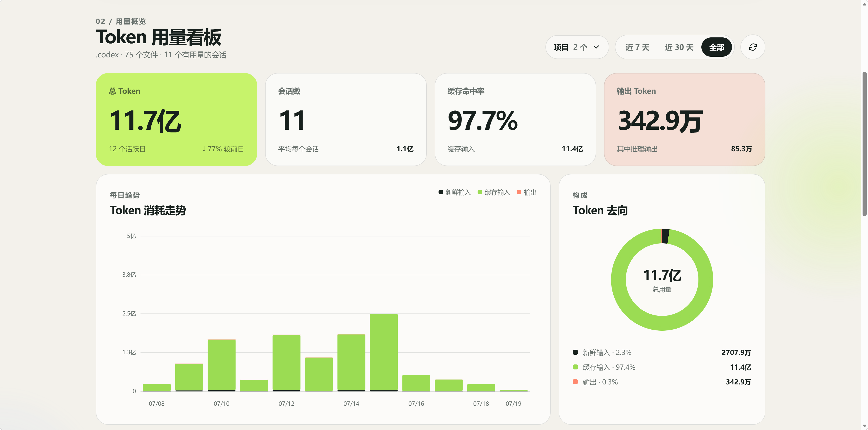Click the 缓存命中率 97.7% card
The height and width of the screenshot is (430, 868).
coord(515,120)
